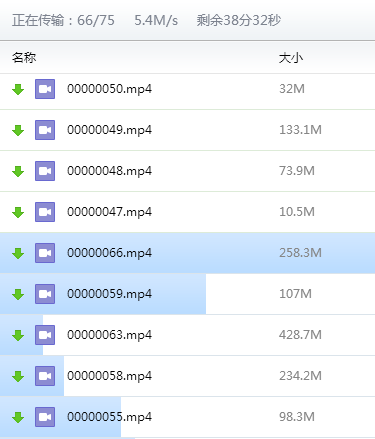Click the video file icon for 00000049.mp4

pos(45,130)
